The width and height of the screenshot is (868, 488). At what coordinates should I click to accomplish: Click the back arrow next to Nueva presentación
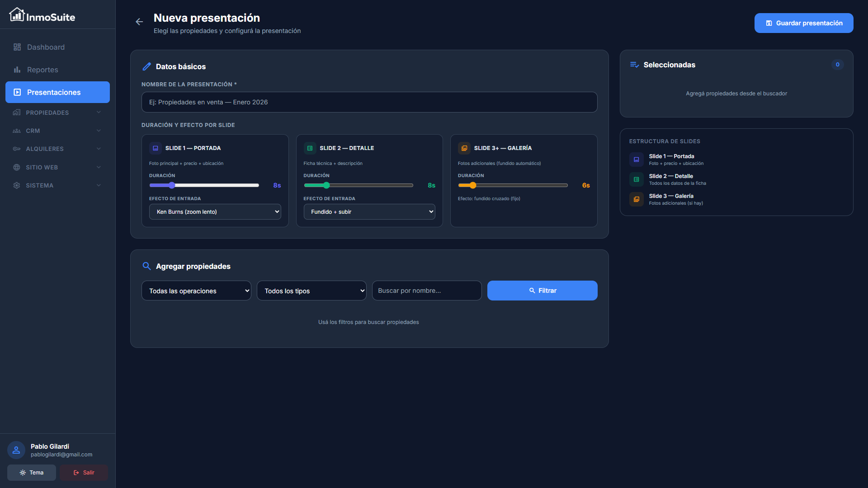coord(139,22)
